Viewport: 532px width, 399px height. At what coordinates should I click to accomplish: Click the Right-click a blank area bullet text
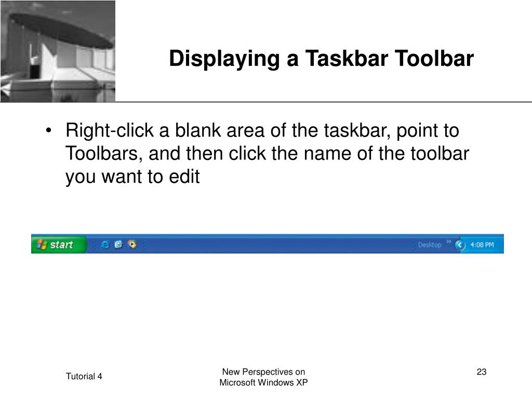tap(267, 153)
